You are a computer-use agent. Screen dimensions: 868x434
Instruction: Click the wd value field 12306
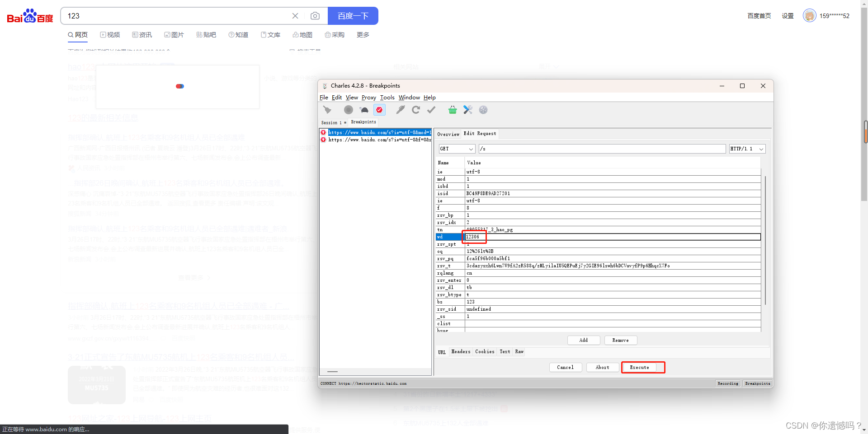click(x=613, y=237)
